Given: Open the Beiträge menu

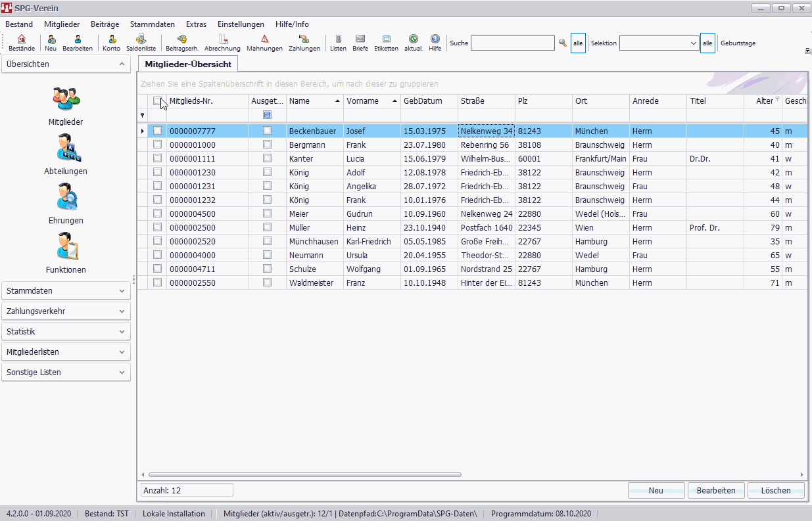Looking at the screenshot, I should [x=105, y=24].
